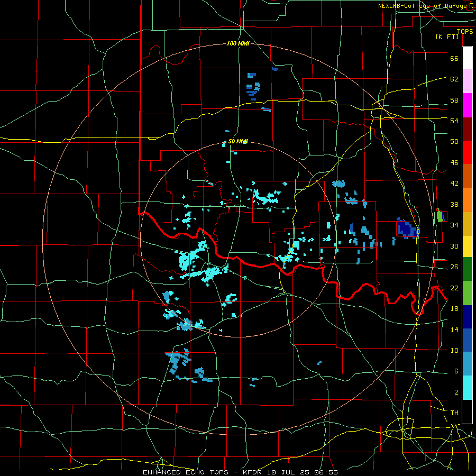Select the bright red legend swatch

(467, 152)
